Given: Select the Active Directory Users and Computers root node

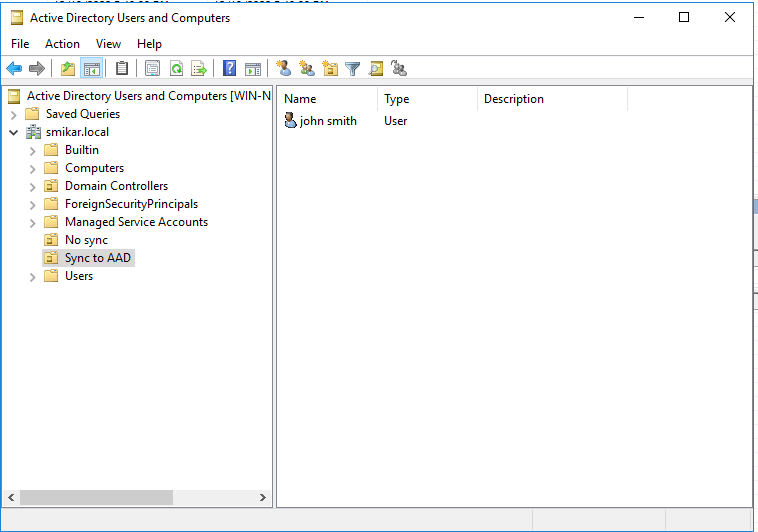Looking at the screenshot, I should (148, 96).
